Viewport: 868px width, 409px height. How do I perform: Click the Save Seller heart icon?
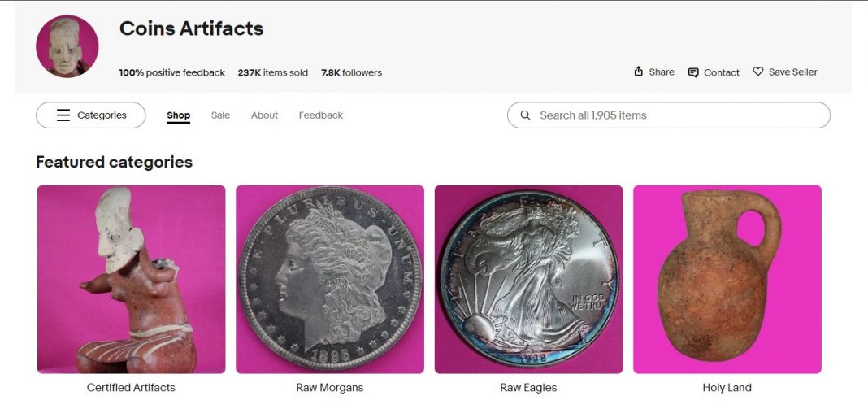click(758, 72)
